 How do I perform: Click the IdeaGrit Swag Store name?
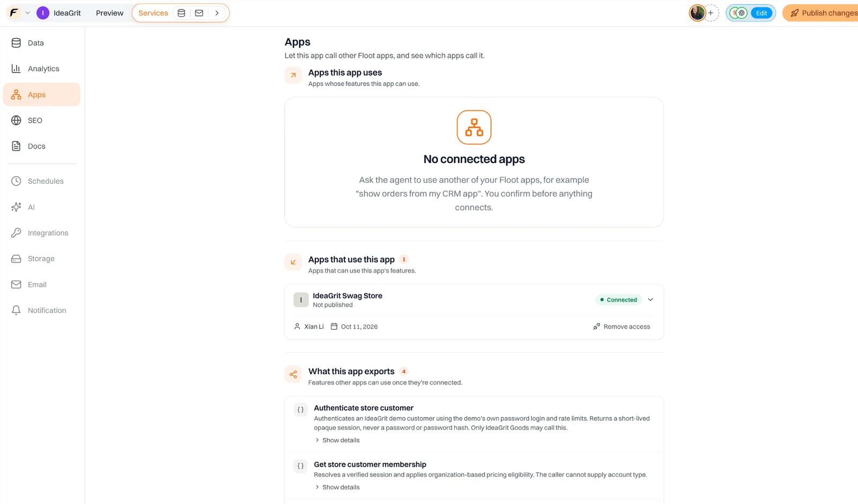point(347,296)
